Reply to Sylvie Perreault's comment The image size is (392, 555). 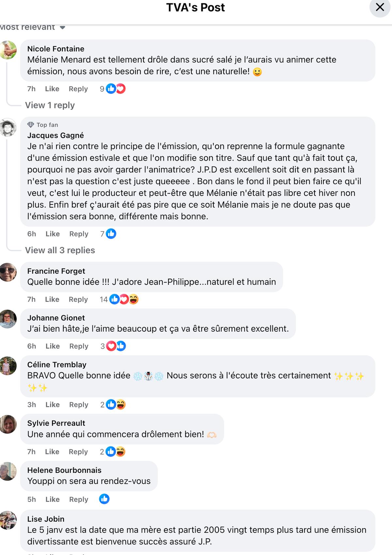(78, 452)
